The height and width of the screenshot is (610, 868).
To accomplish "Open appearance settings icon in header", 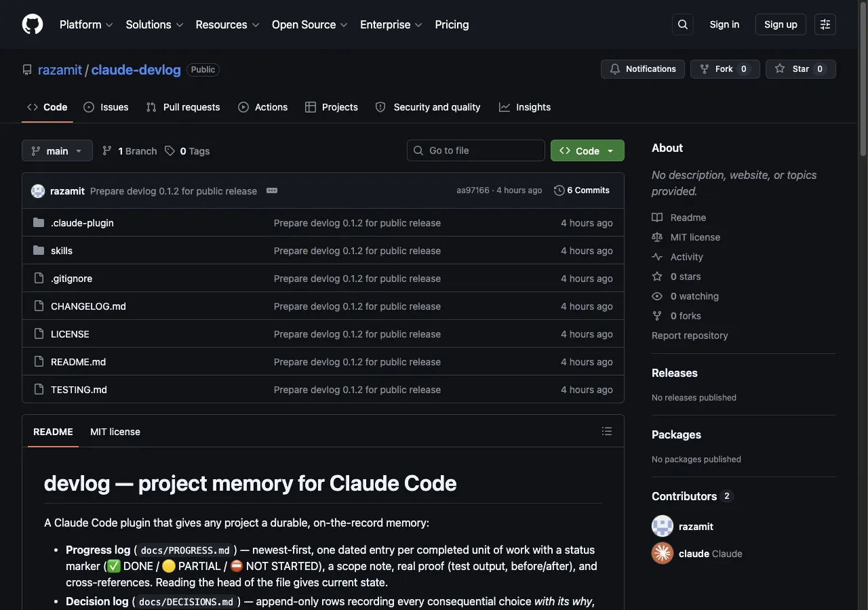I will (825, 24).
